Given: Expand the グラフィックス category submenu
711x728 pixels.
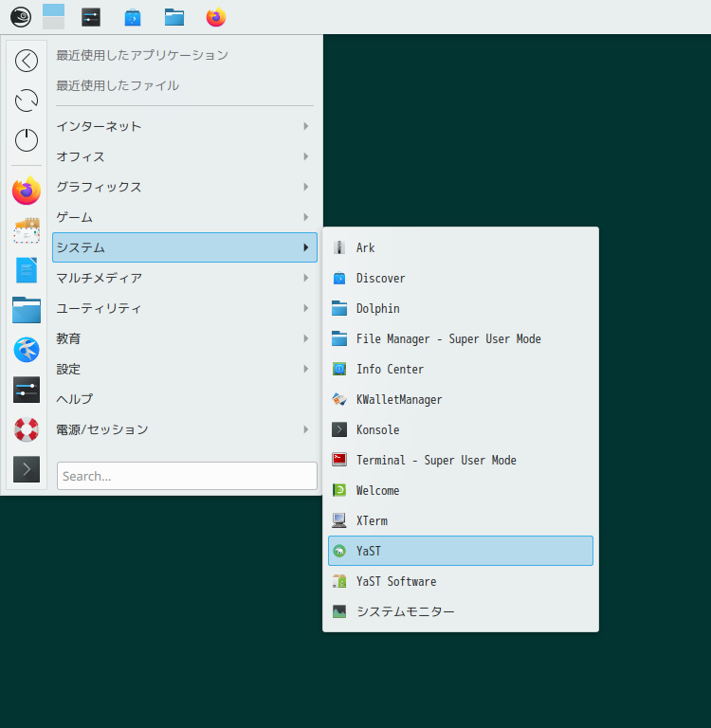Looking at the screenshot, I should pos(185,187).
